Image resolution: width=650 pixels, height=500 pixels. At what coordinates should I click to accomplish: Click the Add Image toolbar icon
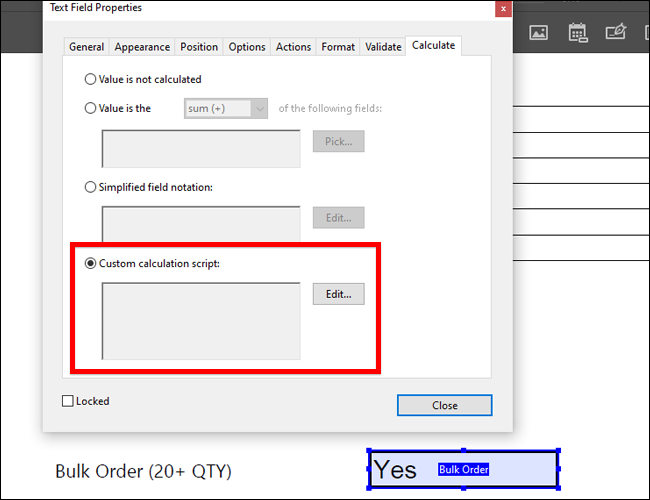pos(538,32)
